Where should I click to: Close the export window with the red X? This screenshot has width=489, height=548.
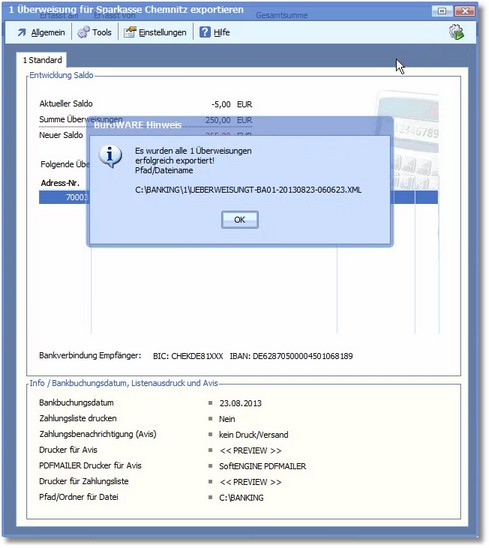[x=465, y=11]
